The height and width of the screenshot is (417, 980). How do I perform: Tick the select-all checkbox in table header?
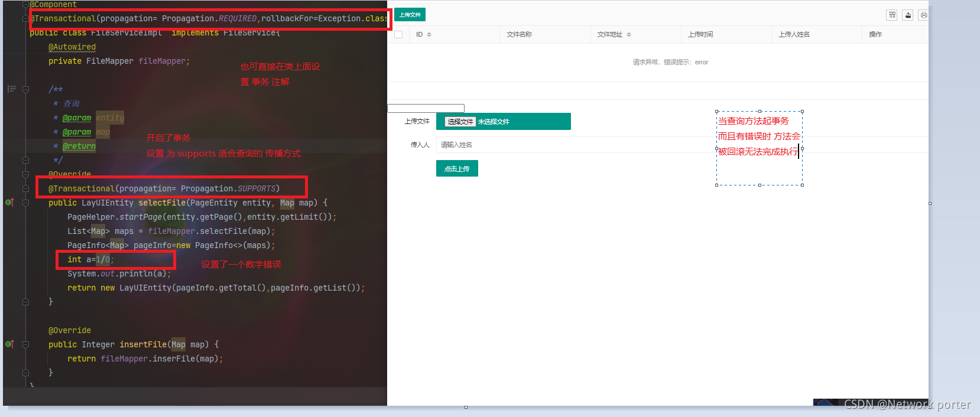point(398,34)
